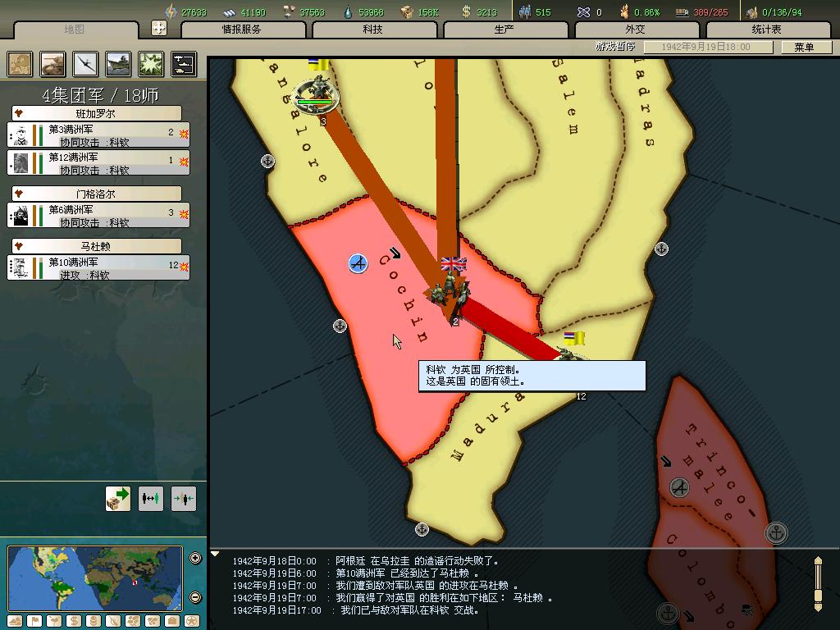Click the battle icon on 第10满洲军 row
This screenshot has width=840, height=630.
pos(185,266)
